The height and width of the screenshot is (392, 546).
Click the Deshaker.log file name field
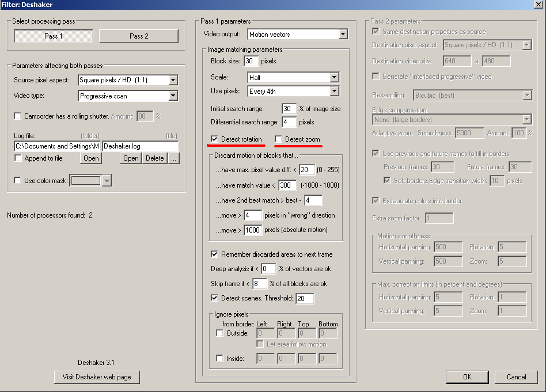coord(141,146)
